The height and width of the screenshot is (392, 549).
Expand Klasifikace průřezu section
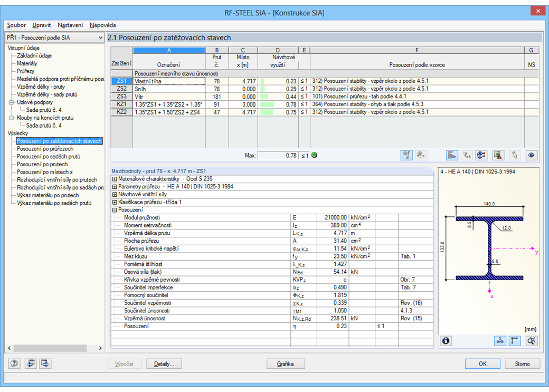tap(115, 202)
